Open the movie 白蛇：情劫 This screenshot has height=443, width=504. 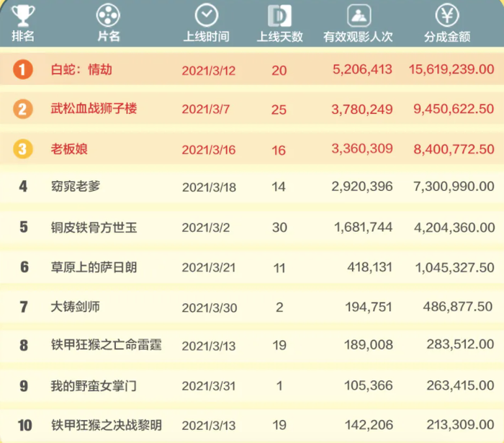(81, 70)
